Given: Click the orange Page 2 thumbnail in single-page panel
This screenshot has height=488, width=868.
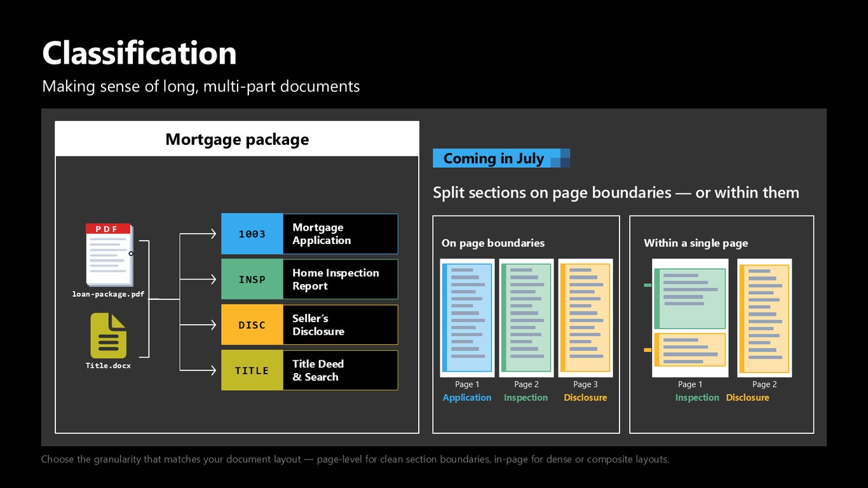Looking at the screenshot, I should coord(764,318).
